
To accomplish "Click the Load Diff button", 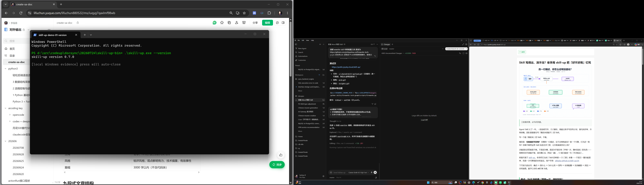I will (424, 120).
